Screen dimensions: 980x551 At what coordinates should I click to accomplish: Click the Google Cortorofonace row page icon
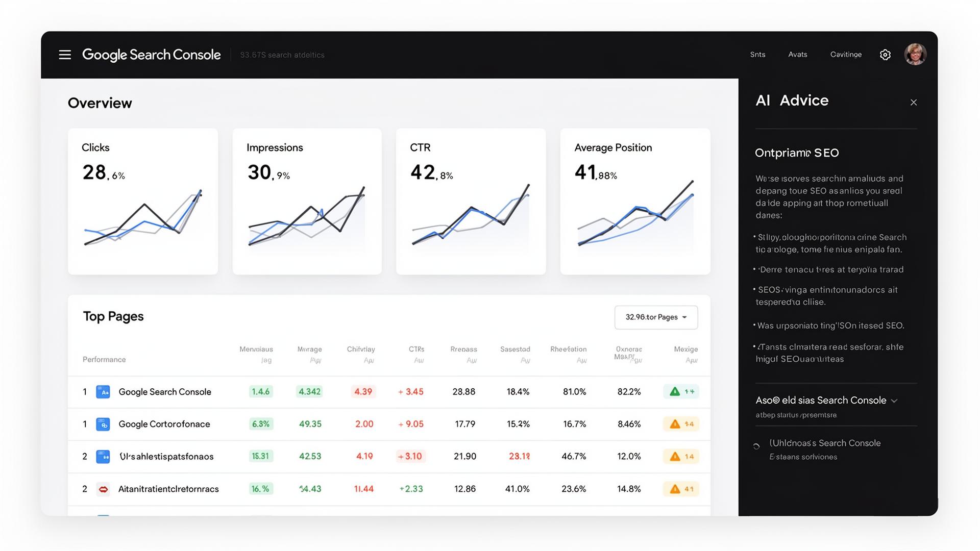pos(103,424)
